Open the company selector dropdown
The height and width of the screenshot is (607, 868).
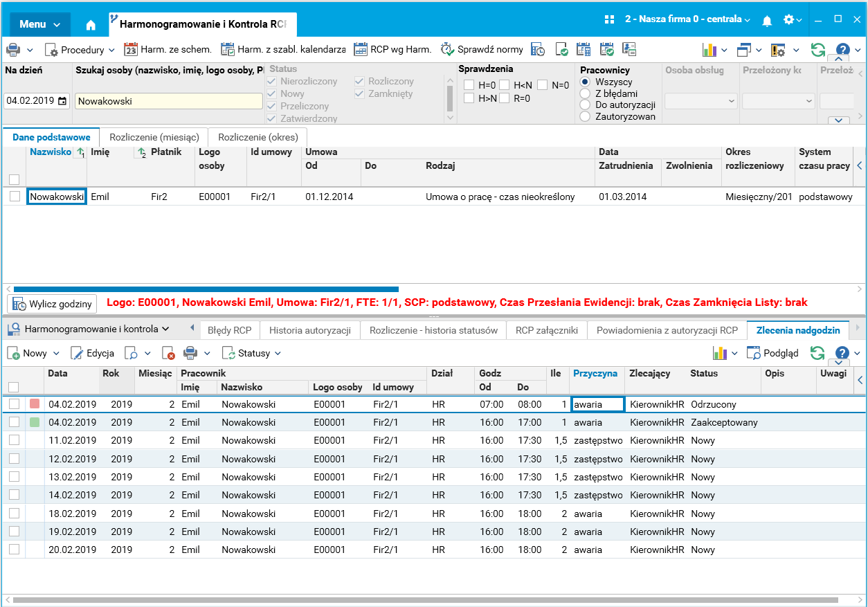point(687,19)
